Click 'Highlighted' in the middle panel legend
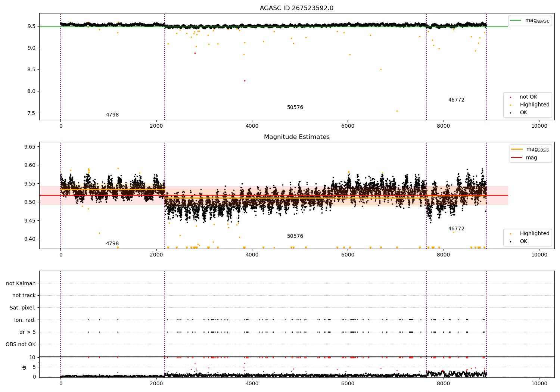Screen dimensions: 560x392 [535, 234]
